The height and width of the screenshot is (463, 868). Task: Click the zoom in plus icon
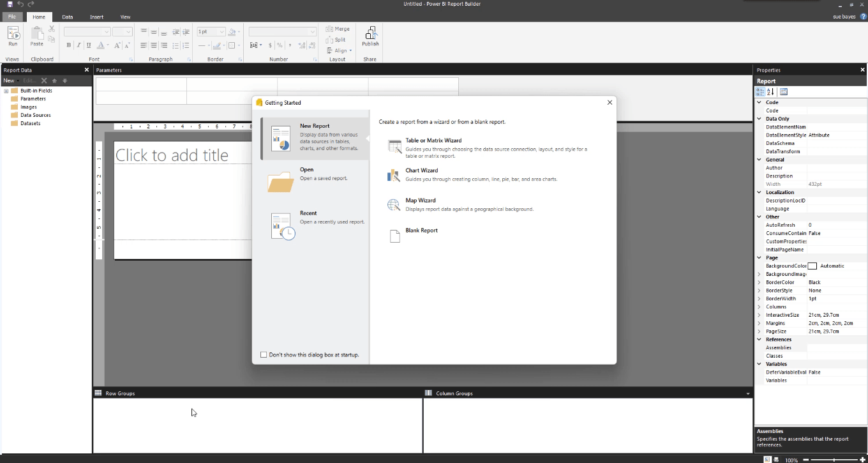pos(862,460)
